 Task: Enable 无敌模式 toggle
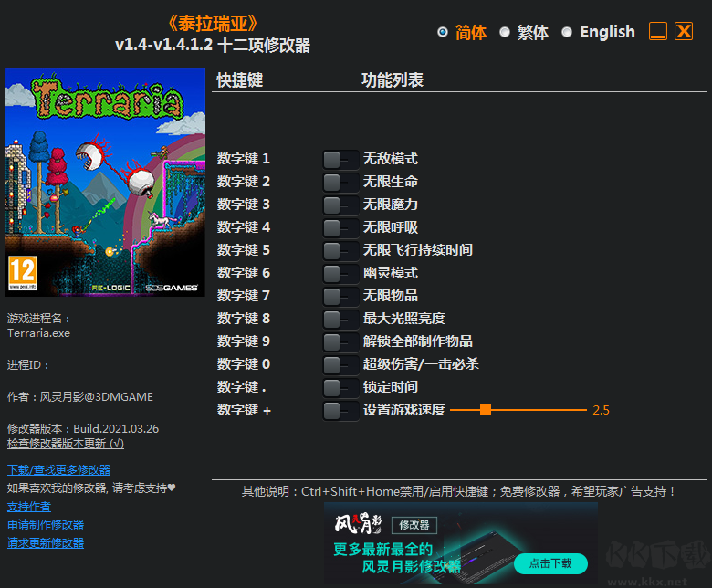pos(340,159)
